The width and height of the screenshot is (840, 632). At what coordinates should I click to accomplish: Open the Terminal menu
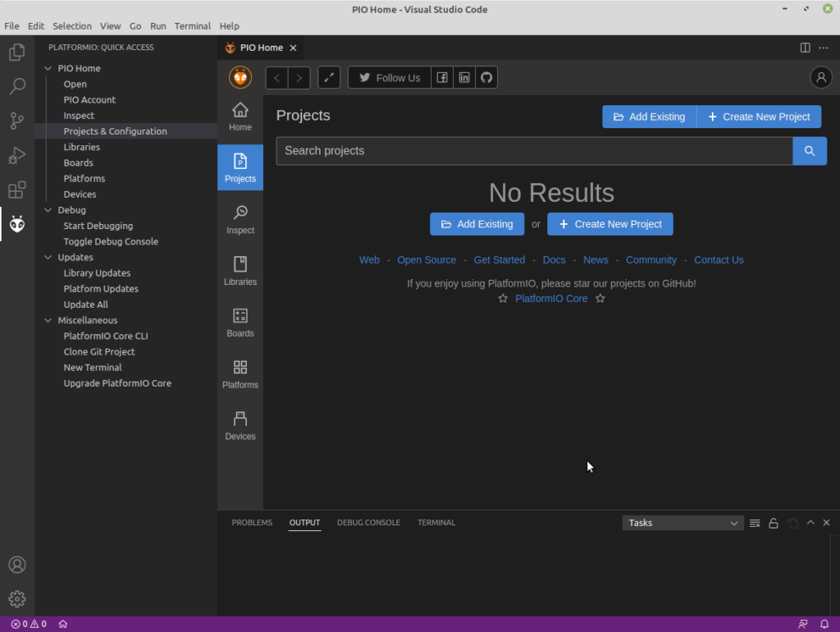click(192, 25)
